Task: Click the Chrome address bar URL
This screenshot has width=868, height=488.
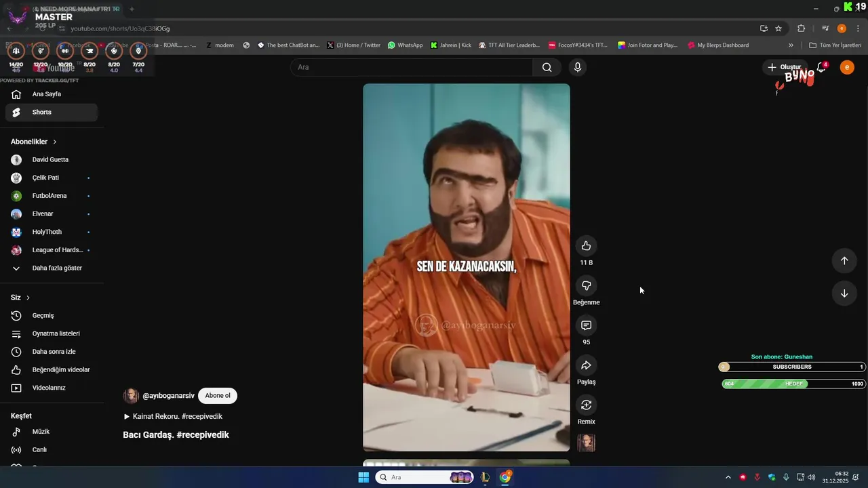Action: 121,28
